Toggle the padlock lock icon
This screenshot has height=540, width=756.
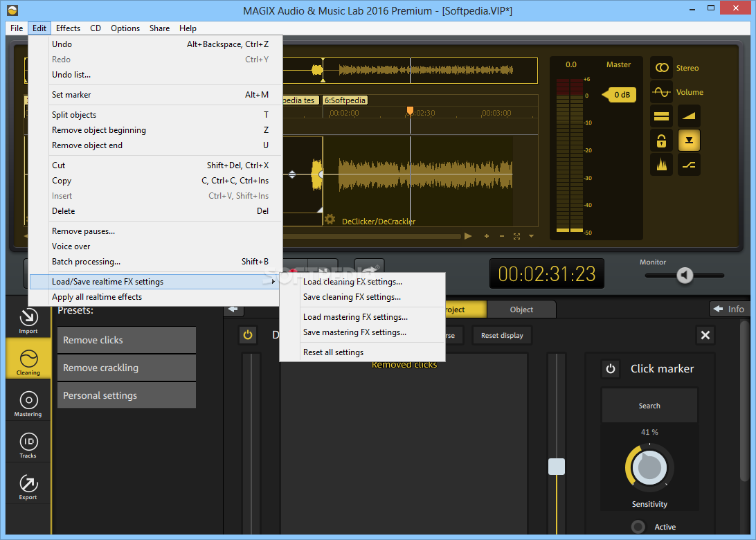tap(662, 141)
